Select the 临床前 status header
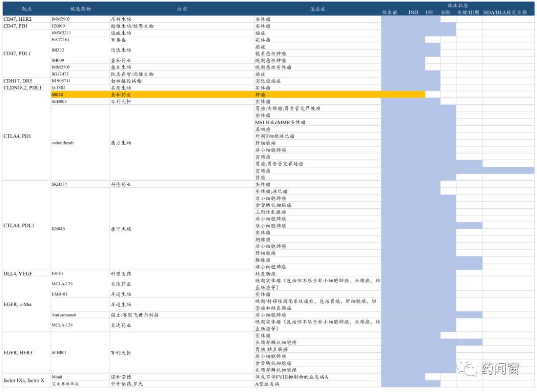Screen dimensions: 537x392 click(389, 12)
